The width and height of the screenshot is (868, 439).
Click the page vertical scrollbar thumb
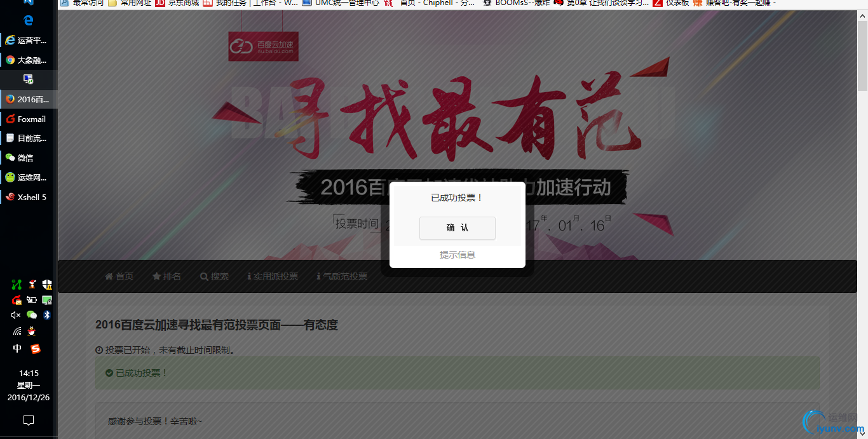pos(862,57)
